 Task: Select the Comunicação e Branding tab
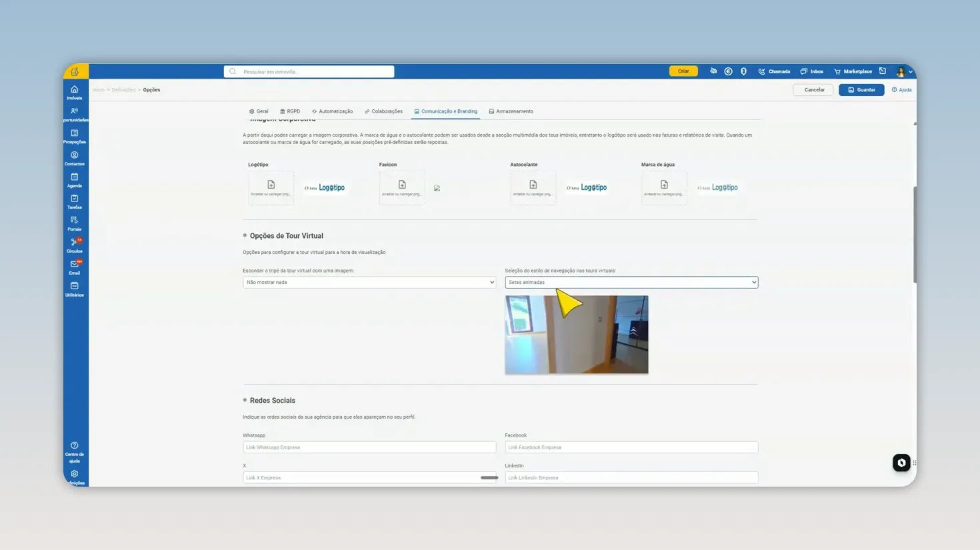tap(445, 111)
